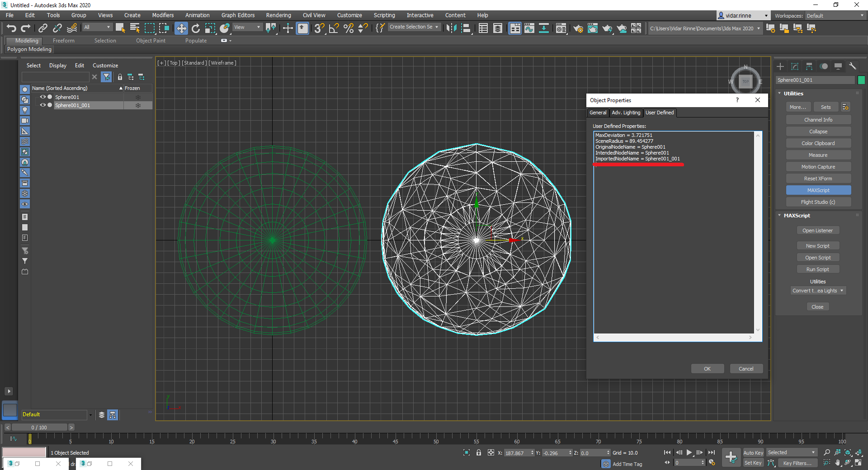Click the Undo arrow icon

11,28
